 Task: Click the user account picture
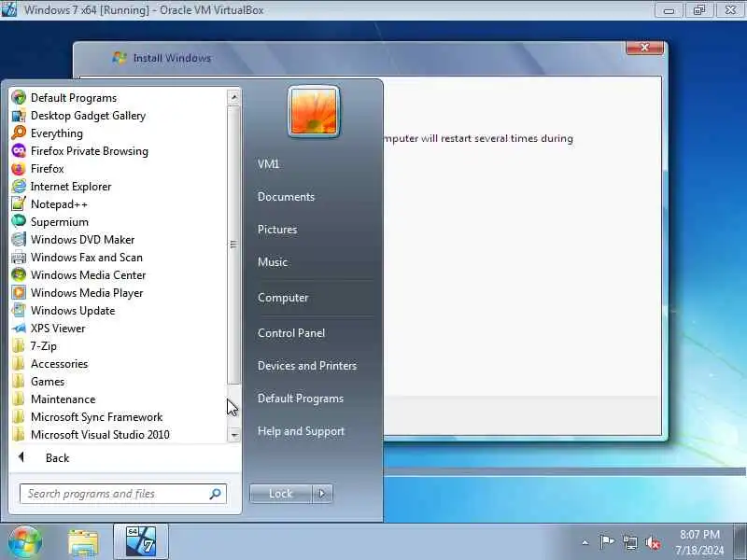click(x=314, y=112)
